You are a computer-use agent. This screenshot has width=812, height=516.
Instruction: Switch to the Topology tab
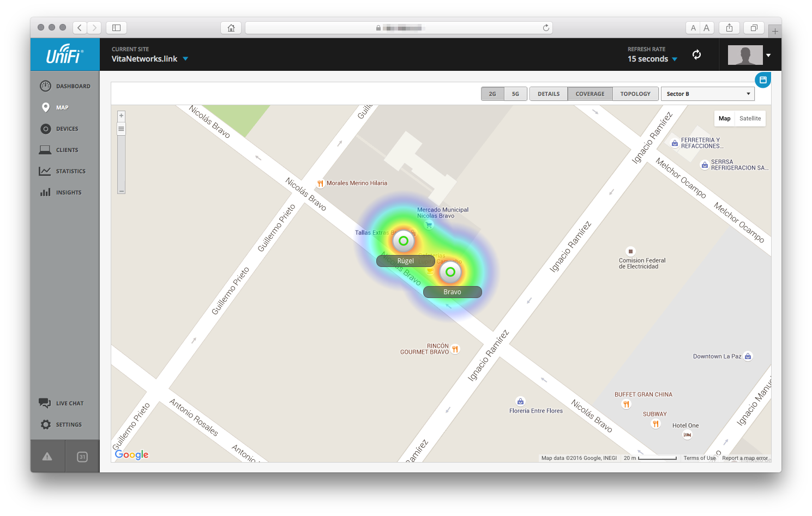635,93
